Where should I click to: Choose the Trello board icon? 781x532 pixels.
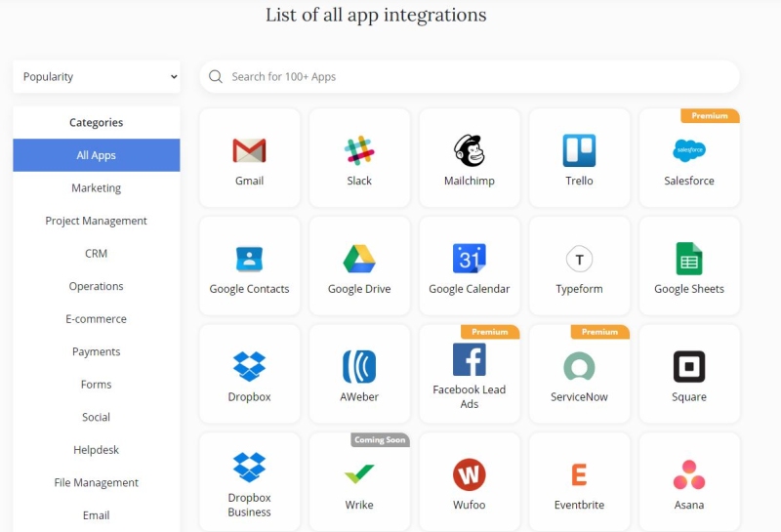(579, 150)
